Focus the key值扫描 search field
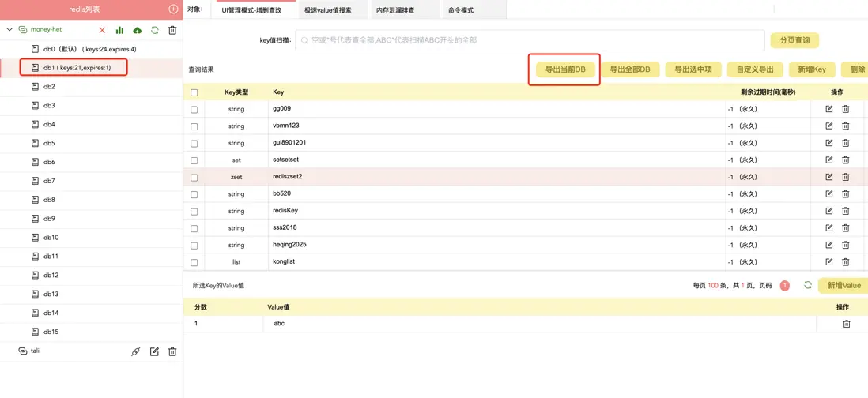The image size is (868, 398). 530,40
